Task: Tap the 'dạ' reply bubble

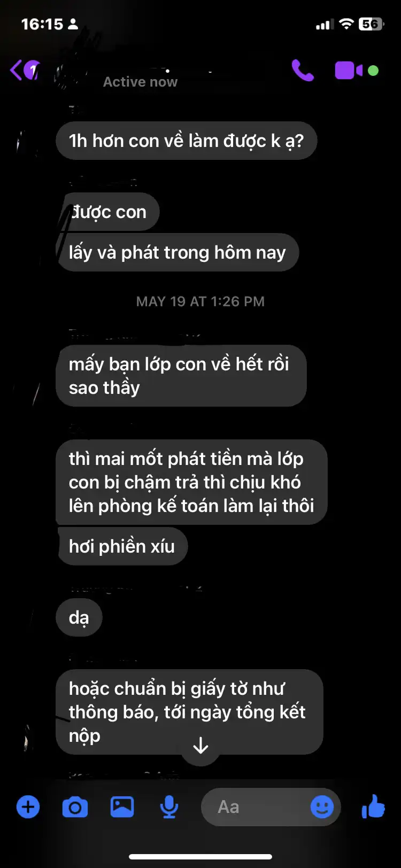Action: pyautogui.click(x=79, y=617)
